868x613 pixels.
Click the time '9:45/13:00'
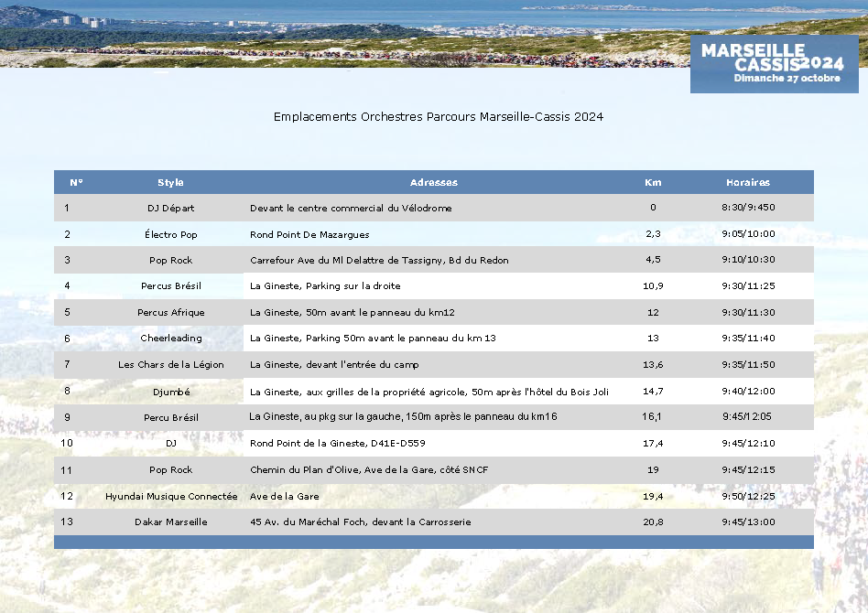pyautogui.click(x=748, y=522)
